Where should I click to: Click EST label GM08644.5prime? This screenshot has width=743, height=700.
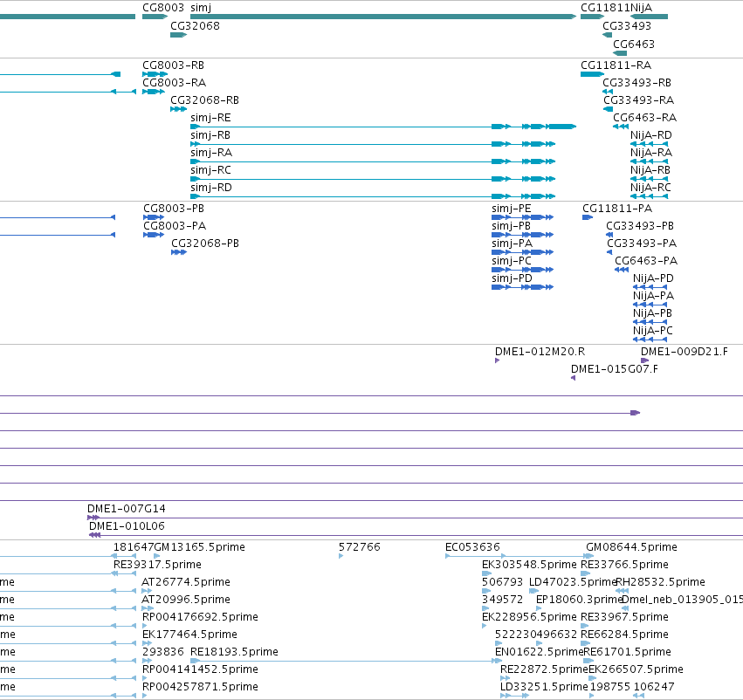631,547
